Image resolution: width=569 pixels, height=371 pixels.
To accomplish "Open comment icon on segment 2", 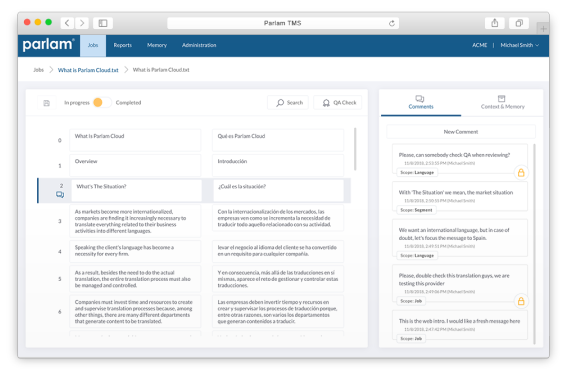I will (x=60, y=195).
